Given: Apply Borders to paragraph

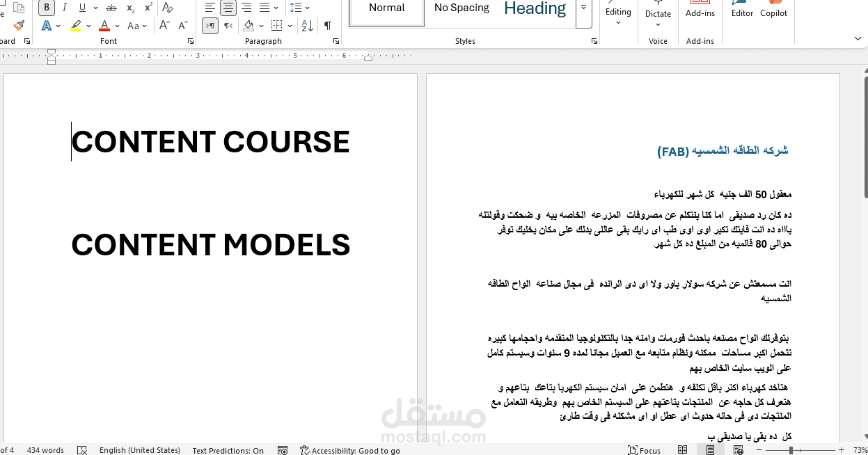Looking at the screenshot, I should (276, 26).
